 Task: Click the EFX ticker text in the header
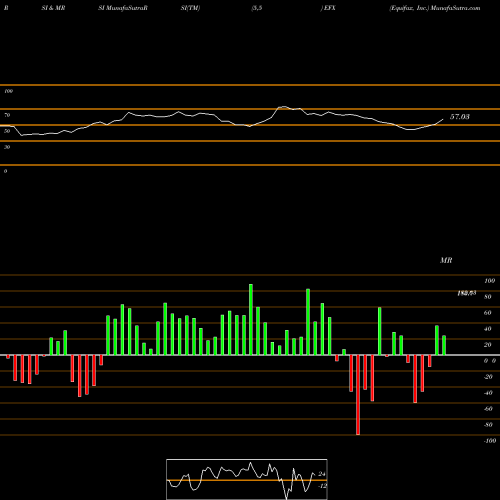(x=330, y=8)
